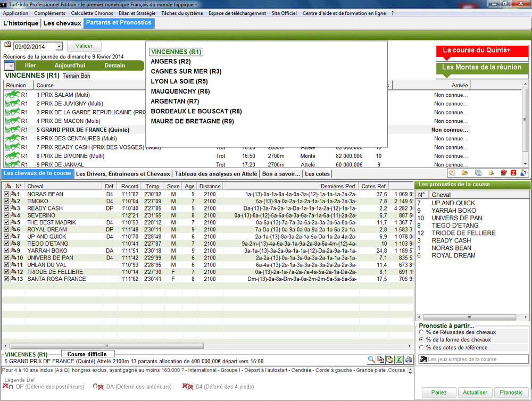
Task: Uncheck the checkbox for horse NORAS BEAN
Action: 6,194
